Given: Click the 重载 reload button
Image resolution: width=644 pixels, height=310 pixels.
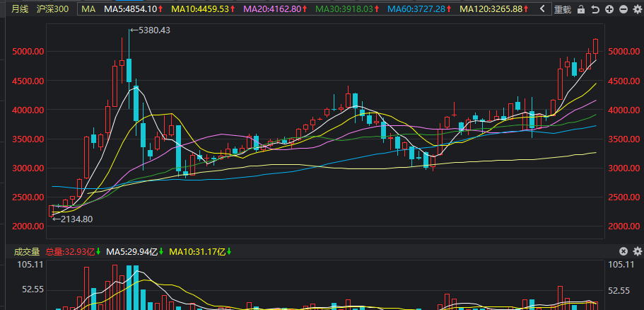Looking at the screenshot, I should pos(563,9).
